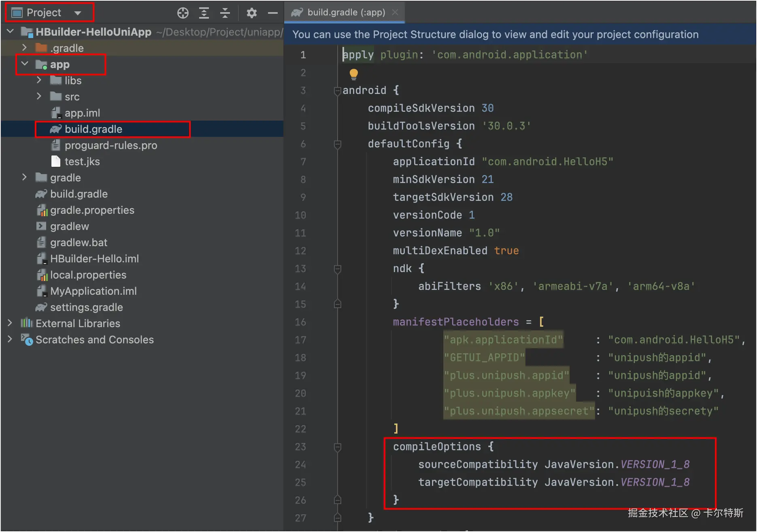The image size is (757, 532).
Task: Click the yellow lightbulb intention icon
Action: coord(354,74)
